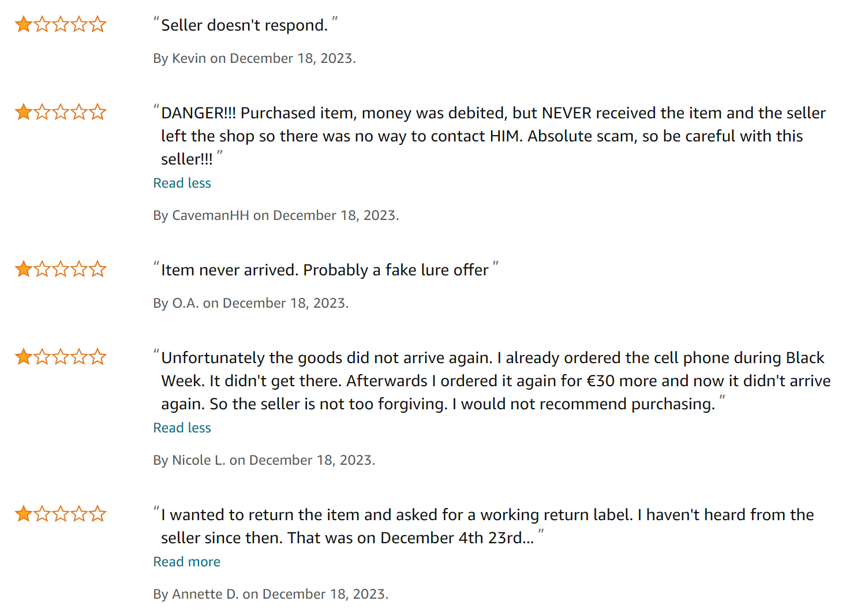
Task: Collapse the DANGER scam review with Read less
Action: coord(182,183)
